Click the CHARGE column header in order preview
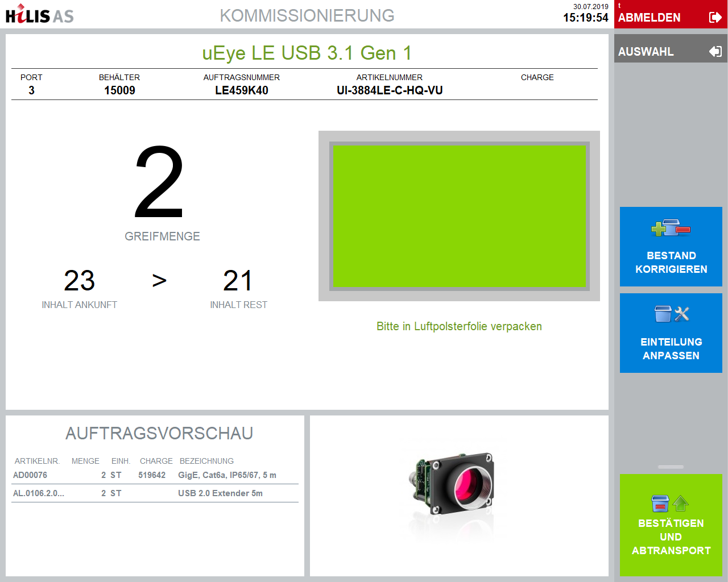This screenshot has height=582, width=728. pyautogui.click(x=156, y=461)
